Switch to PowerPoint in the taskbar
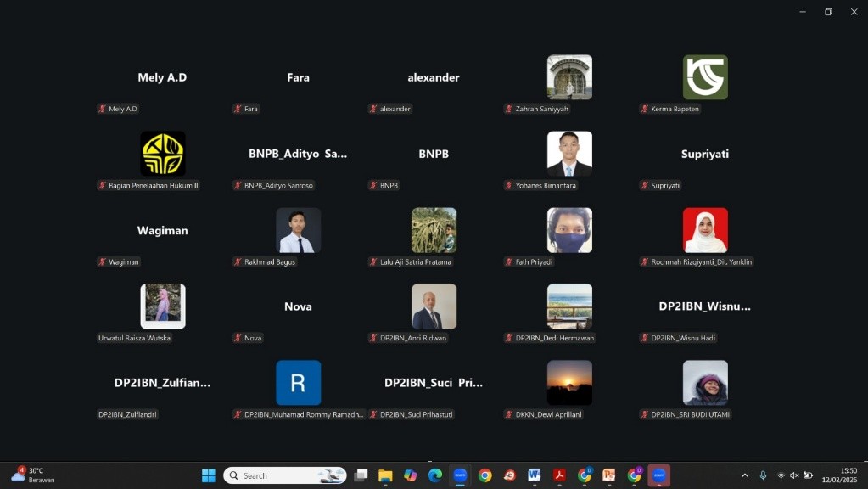Screen dimensions: 868x489 (608, 475)
